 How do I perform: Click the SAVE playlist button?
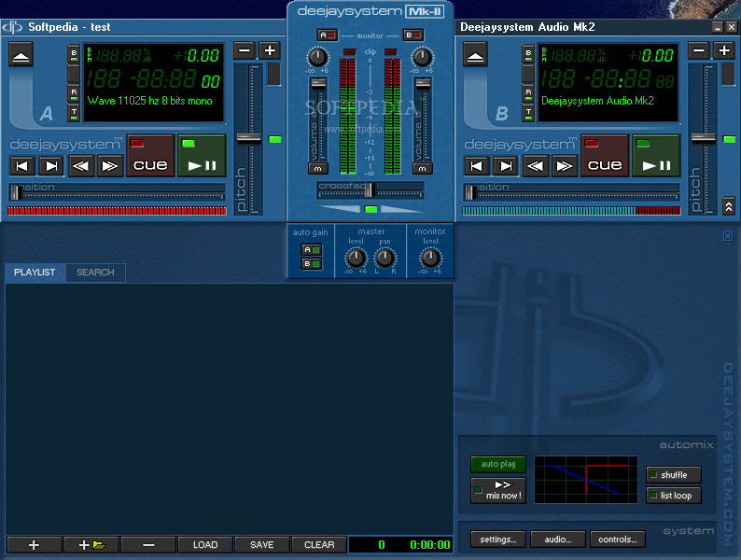tap(262, 545)
